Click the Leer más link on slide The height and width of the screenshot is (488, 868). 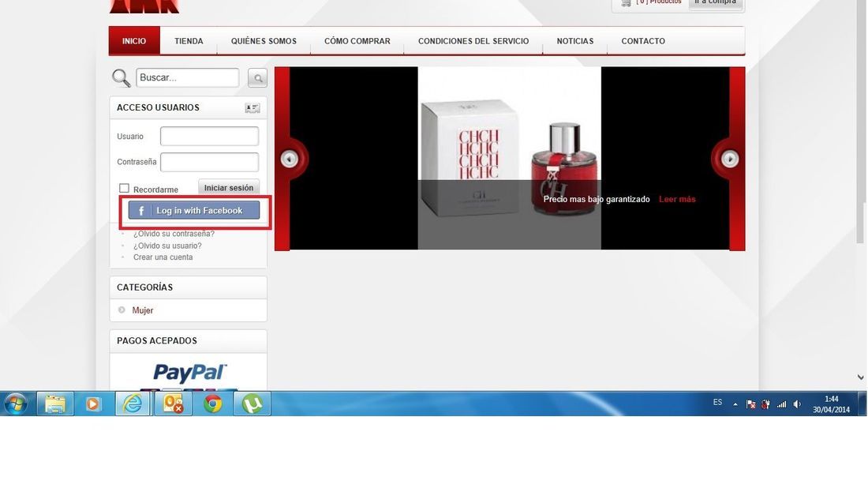pos(677,200)
